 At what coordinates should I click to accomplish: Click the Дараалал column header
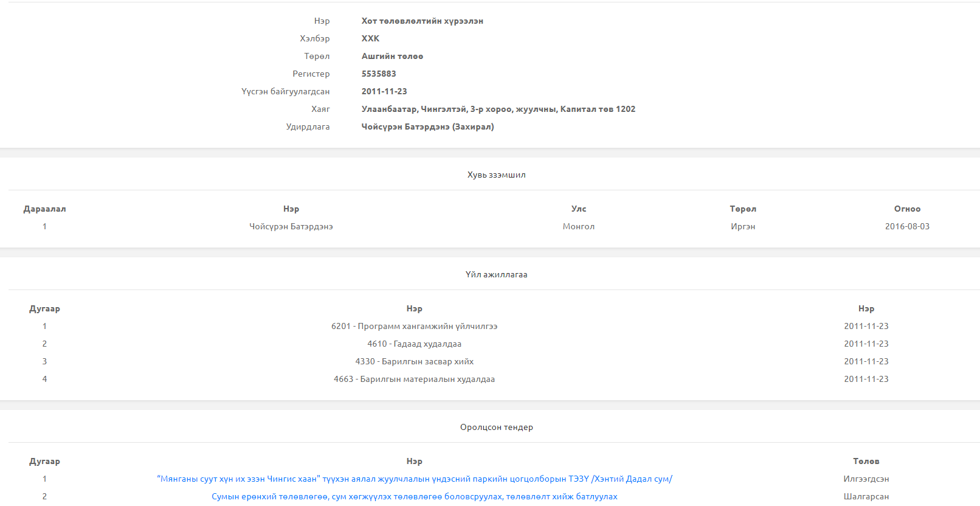(x=44, y=209)
